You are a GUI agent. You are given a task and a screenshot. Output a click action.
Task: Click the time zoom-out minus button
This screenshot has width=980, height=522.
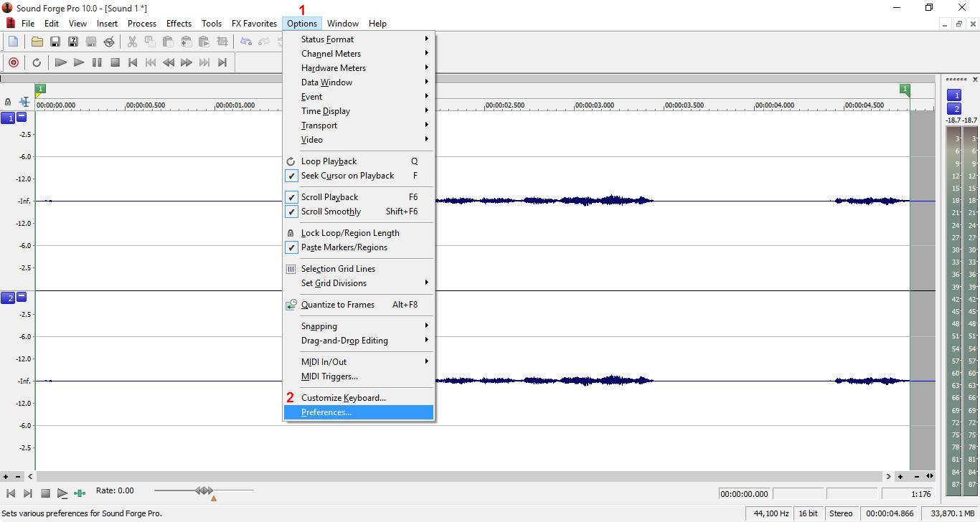pyautogui.click(x=916, y=476)
